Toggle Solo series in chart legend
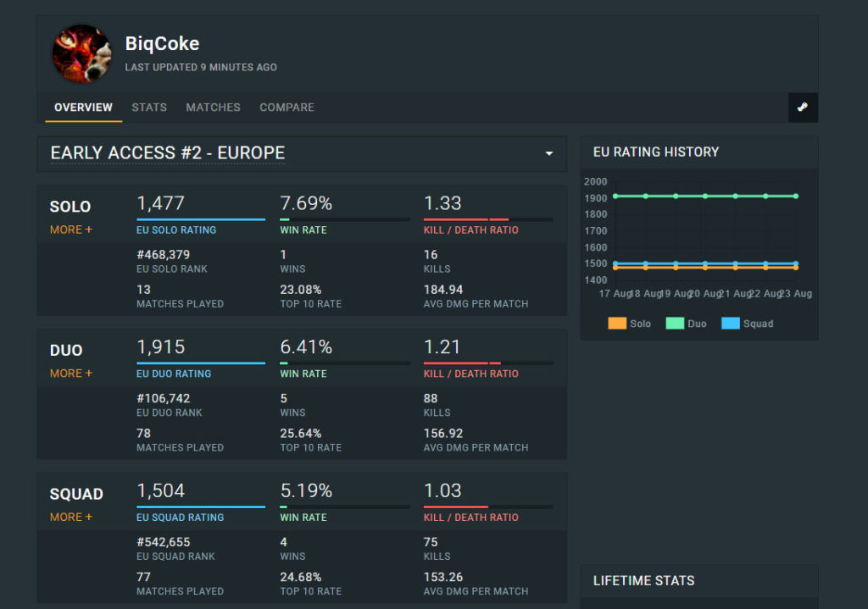This screenshot has width=868, height=609. pos(629,324)
